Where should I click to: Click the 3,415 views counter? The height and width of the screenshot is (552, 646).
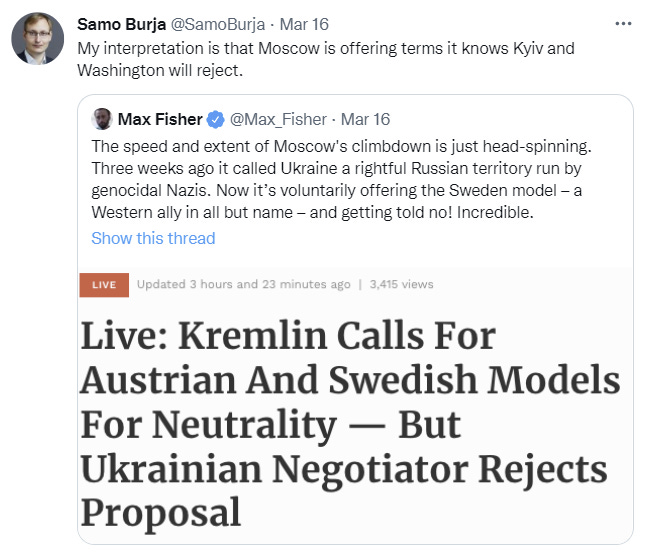(x=401, y=285)
